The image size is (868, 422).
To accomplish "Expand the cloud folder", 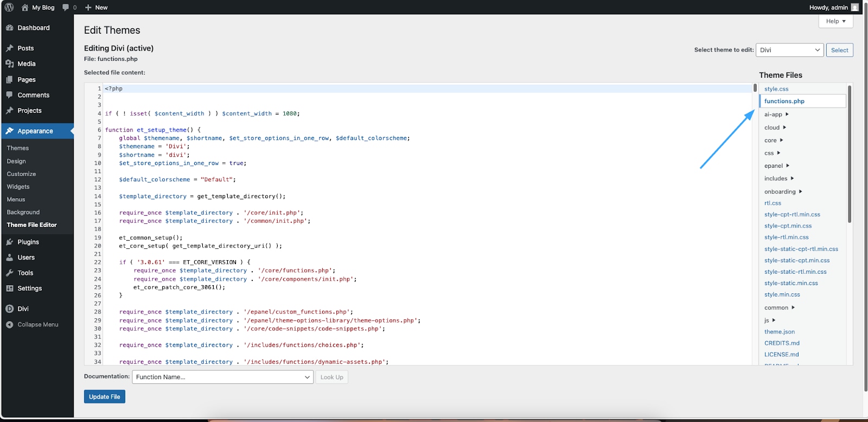I will click(x=775, y=128).
